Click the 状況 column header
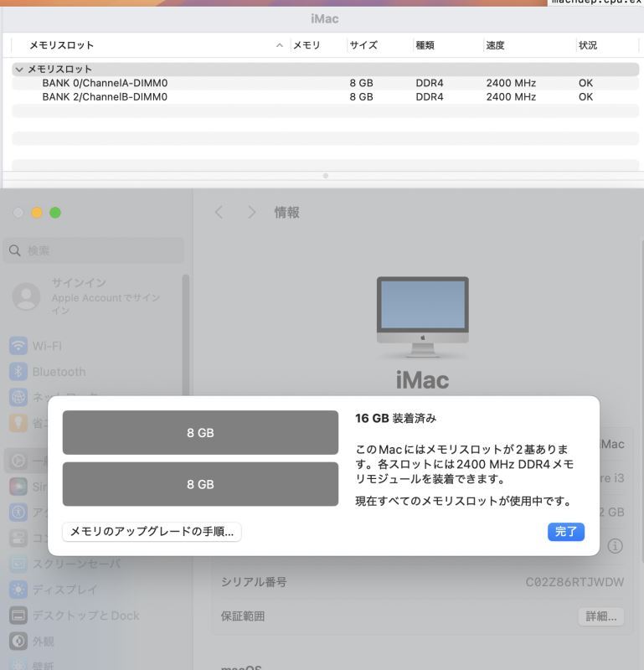 click(x=588, y=45)
